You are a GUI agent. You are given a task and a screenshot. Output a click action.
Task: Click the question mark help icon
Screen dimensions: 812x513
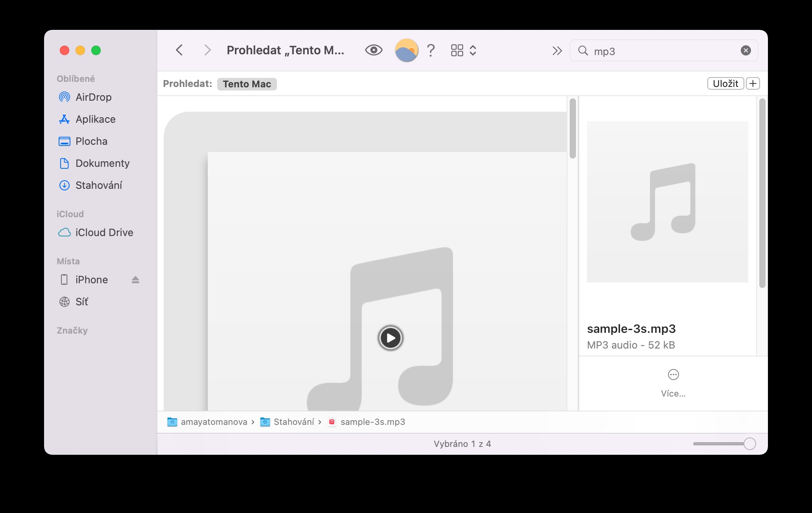coord(431,50)
